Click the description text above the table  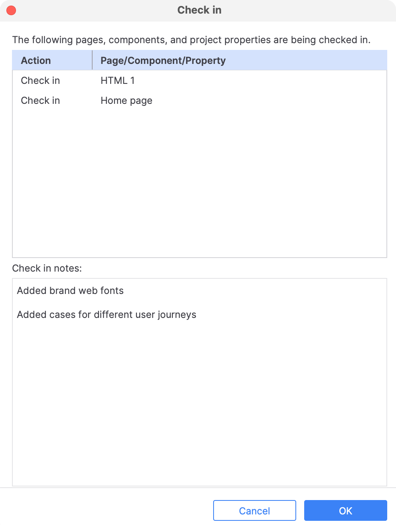pos(191,40)
